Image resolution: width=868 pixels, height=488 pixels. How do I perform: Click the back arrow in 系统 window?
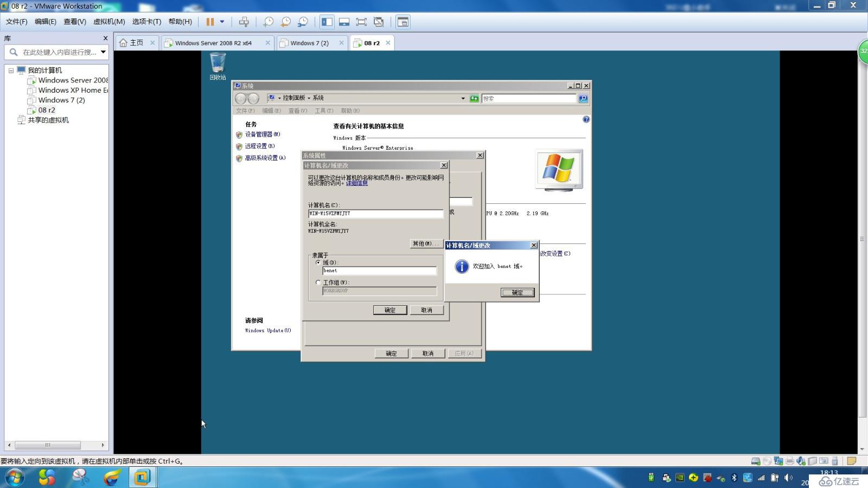coord(241,98)
